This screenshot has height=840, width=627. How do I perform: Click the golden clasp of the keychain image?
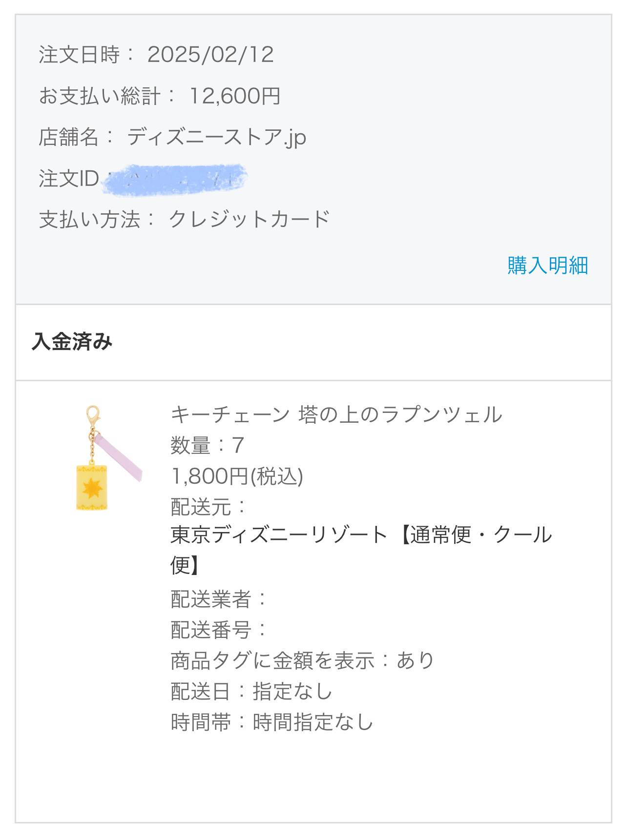[x=93, y=416]
